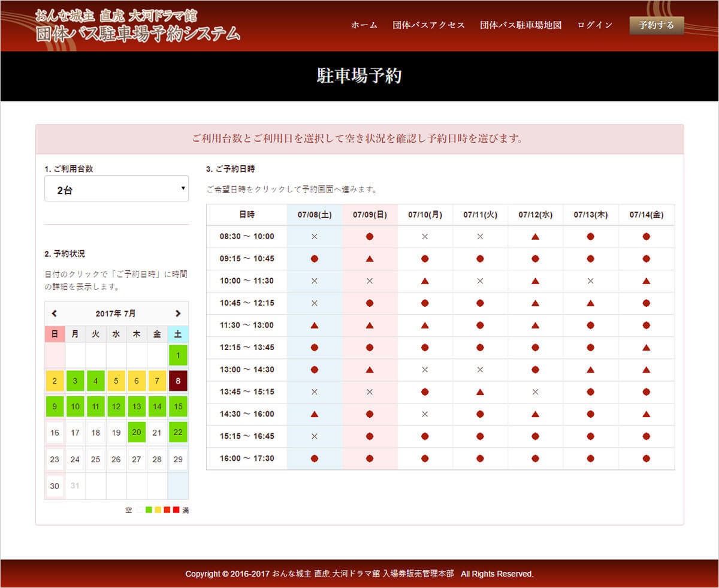Screen dimensions: 719x588
Task: Click the 08:30 ～ 10:00 row label
Action: (247, 237)
